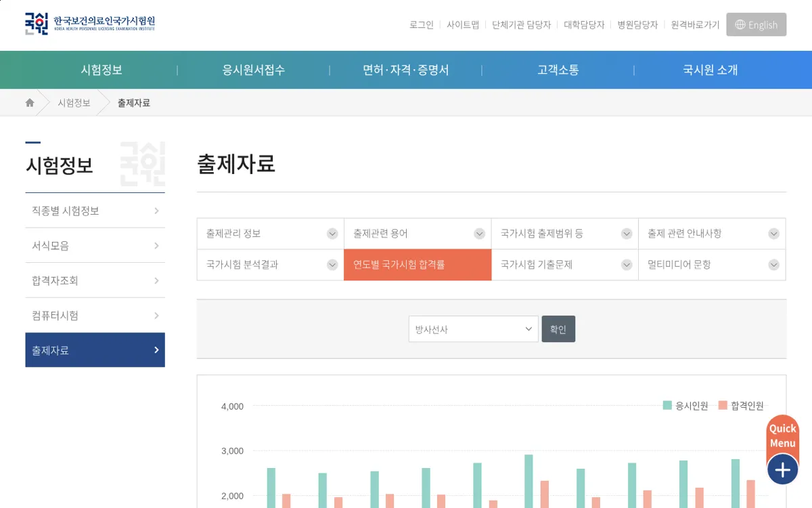Click 원격바로가기 link
The image size is (812, 508).
696,24
